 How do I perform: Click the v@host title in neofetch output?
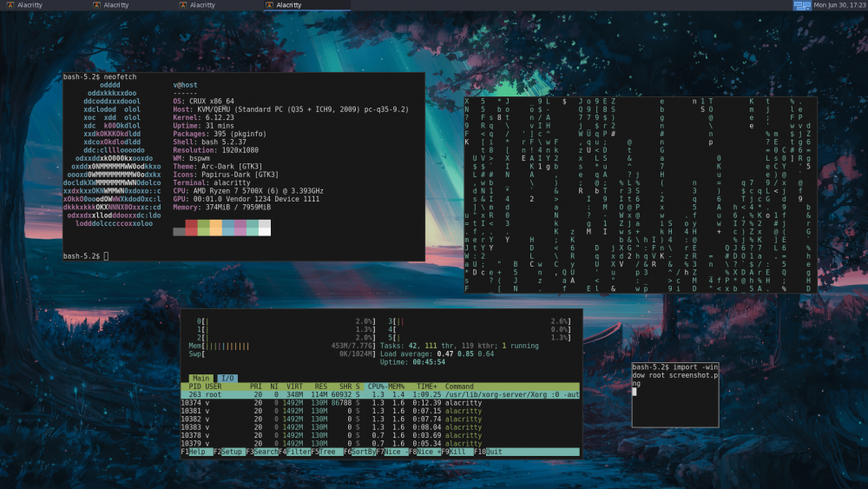(x=185, y=85)
